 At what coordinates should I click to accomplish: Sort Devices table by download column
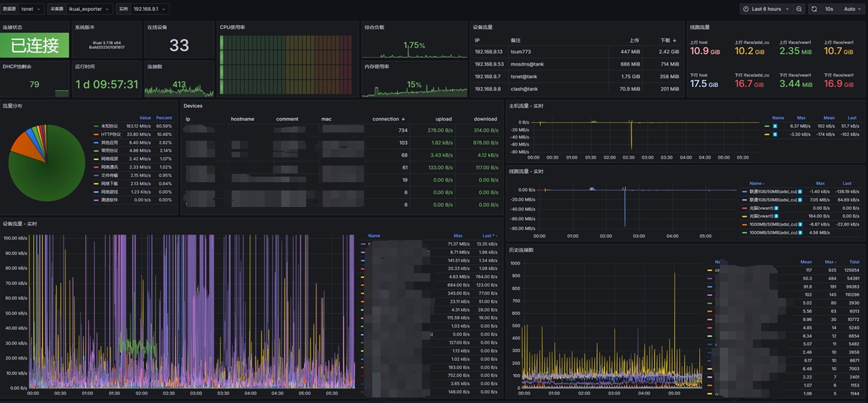[x=485, y=119]
